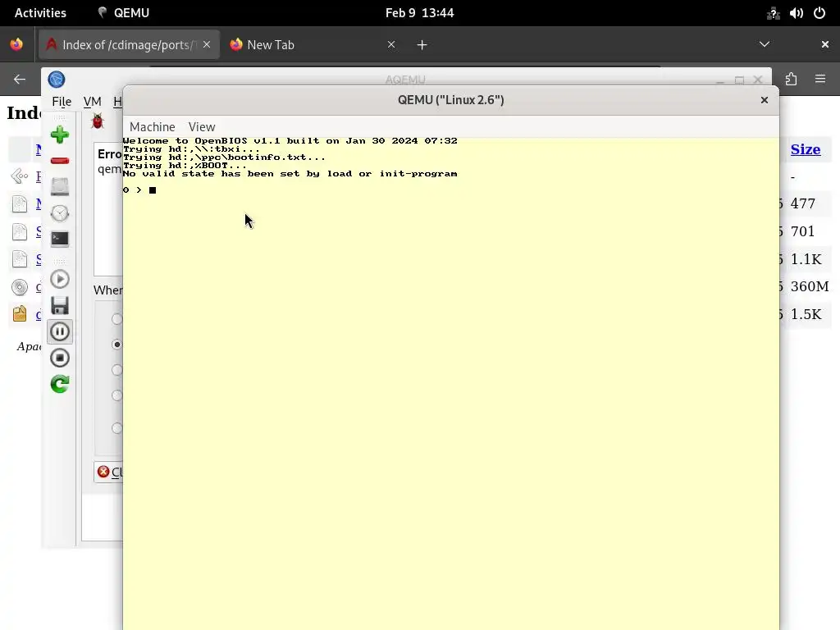This screenshot has height=630, width=840.
Task: Remove VM using red minus icon in AQEMU
Action: [x=59, y=161]
